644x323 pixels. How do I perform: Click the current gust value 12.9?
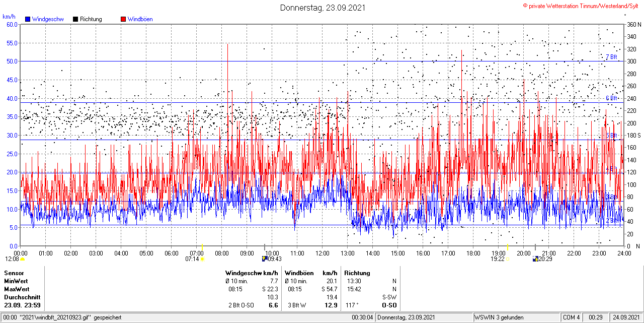(331, 305)
